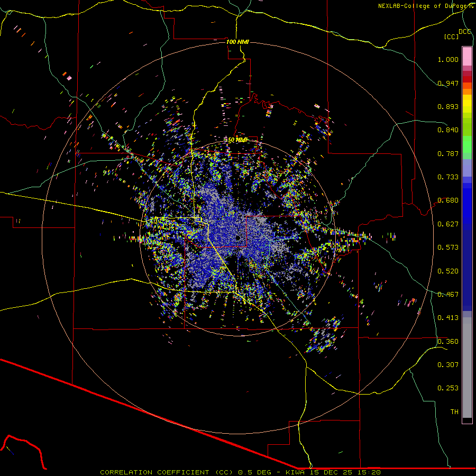The image size is (476, 476).
Task: Pick the bright green segment of the color bar
Action: [x=467, y=144]
